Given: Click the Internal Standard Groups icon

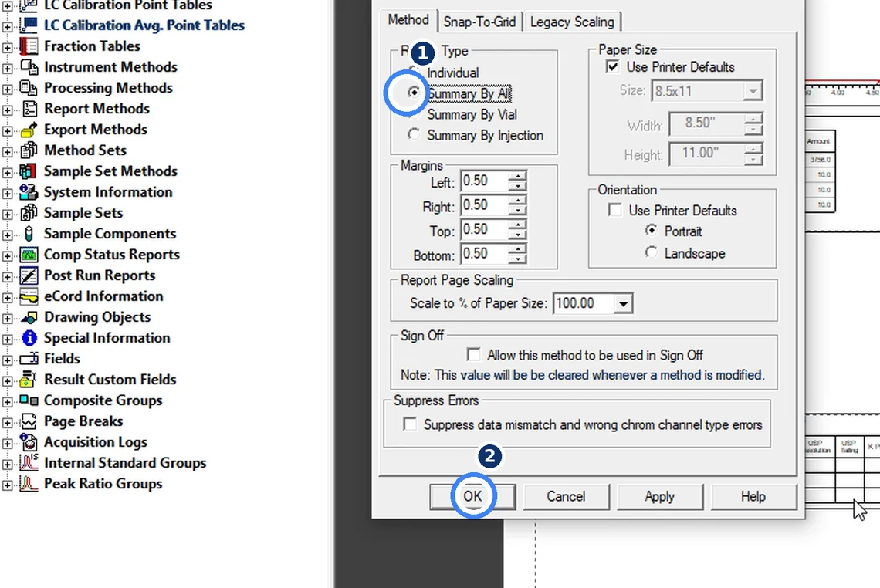Looking at the screenshot, I should tap(29, 463).
